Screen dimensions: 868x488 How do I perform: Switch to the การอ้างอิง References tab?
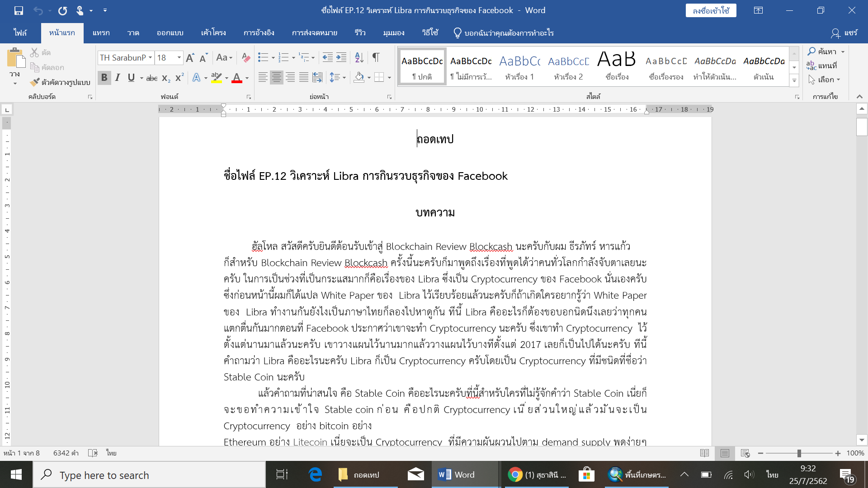(259, 33)
